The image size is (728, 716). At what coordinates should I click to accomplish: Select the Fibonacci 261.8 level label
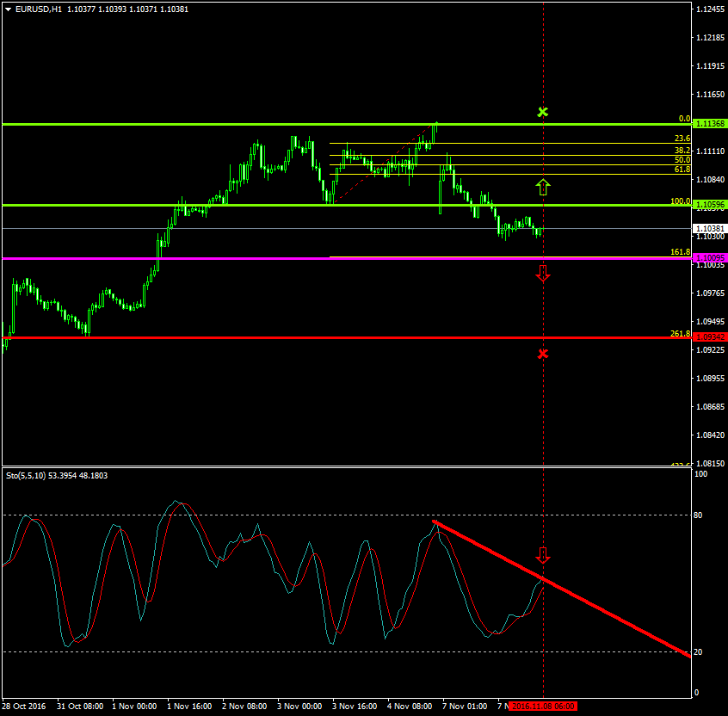tap(680, 333)
